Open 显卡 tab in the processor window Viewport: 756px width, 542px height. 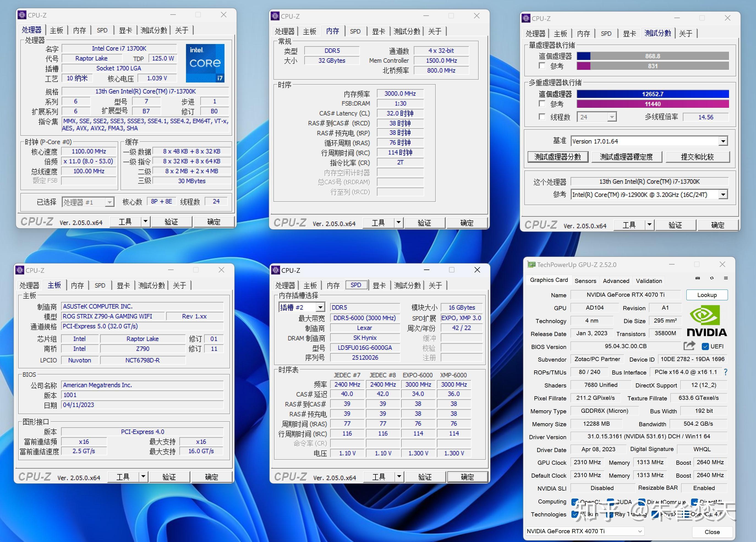tap(126, 30)
